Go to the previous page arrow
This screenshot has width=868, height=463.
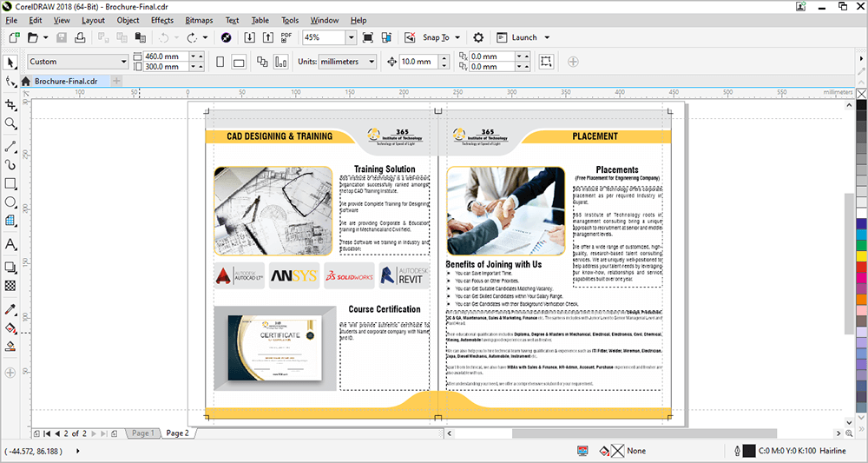pyautogui.click(x=57, y=433)
